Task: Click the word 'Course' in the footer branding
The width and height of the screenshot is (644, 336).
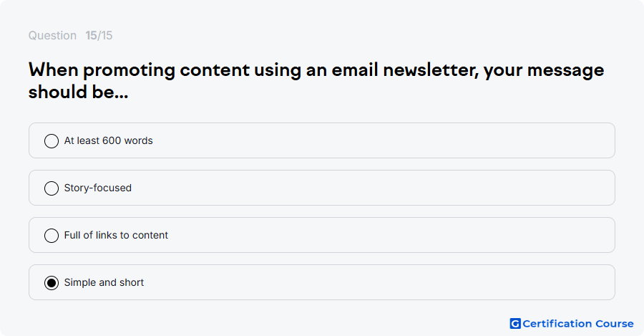Action: coord(615,324)
